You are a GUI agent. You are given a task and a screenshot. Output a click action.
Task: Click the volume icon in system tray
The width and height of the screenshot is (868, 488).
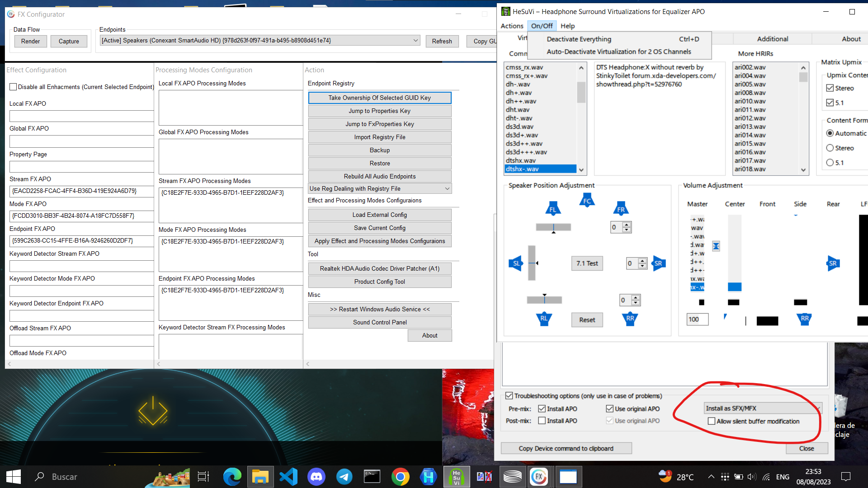752,477
